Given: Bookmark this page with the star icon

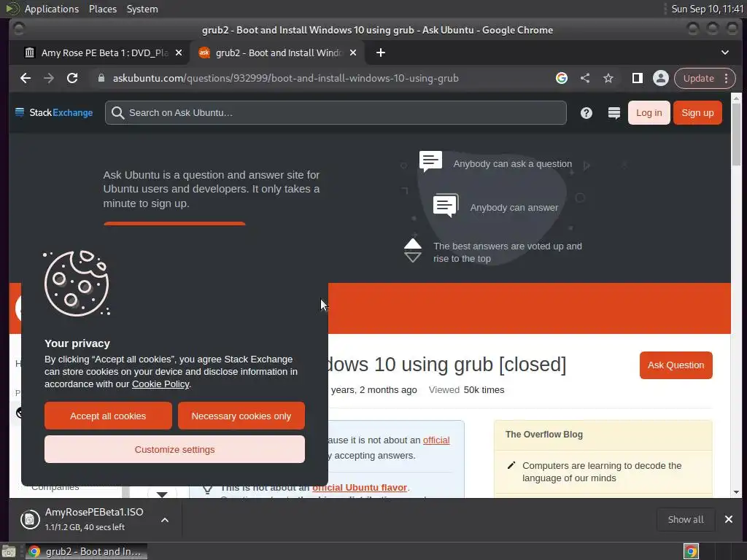Looking at the screenshot, I should [x=608, y=78].
